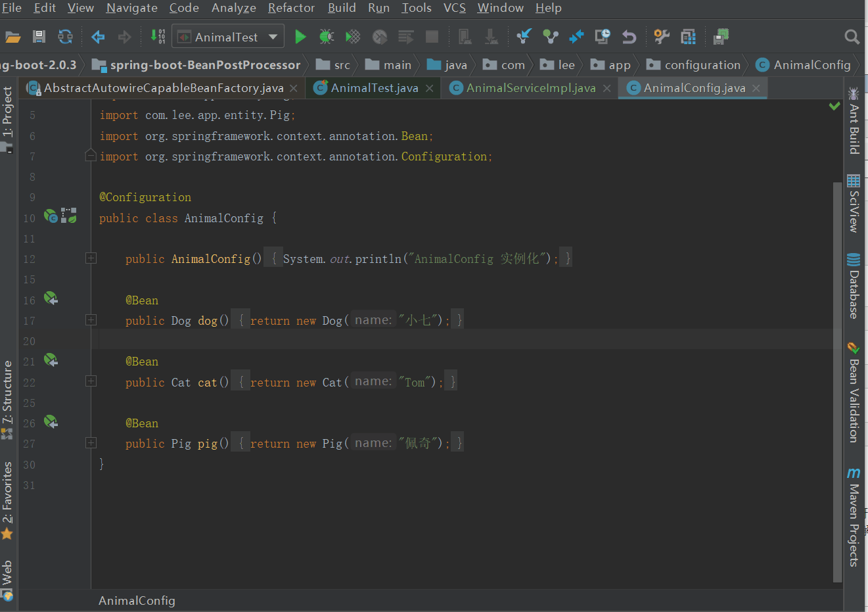Click the Save All floppy disk icon

point(39,37)
